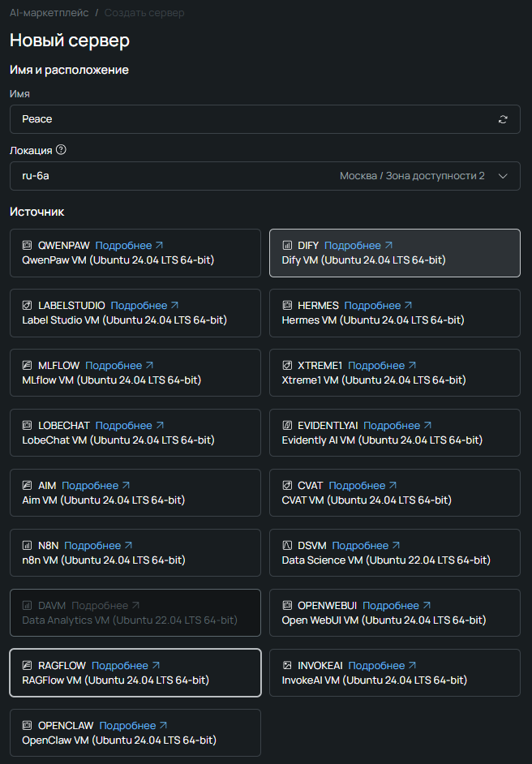Select Xtreme1 VM source card
This screenshot has height=764, width=532.
(x=395, y=373)
